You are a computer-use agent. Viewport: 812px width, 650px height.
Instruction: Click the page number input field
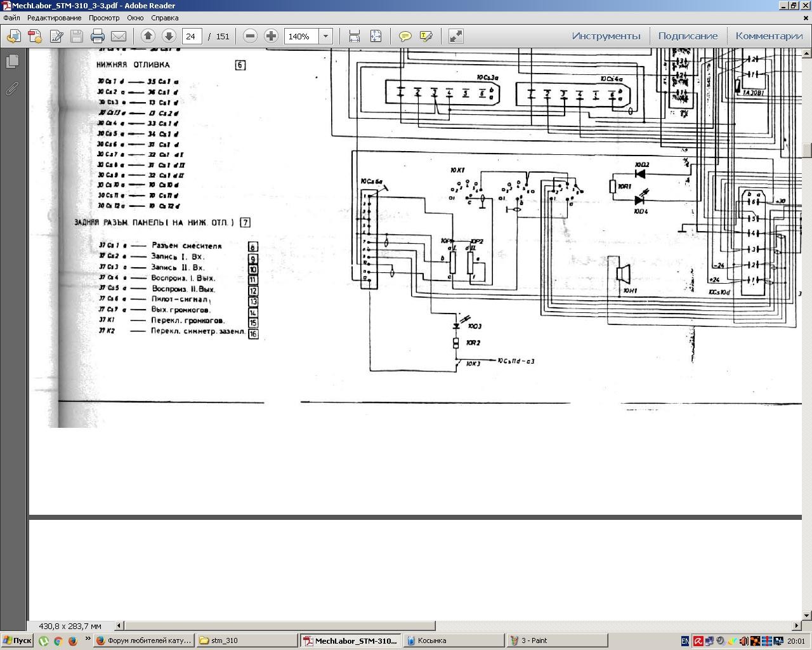[192, 36]
